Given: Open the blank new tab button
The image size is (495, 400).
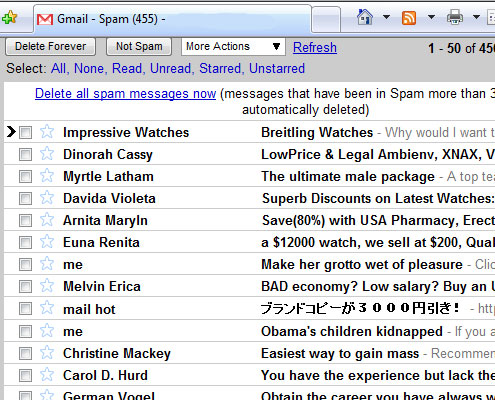Looking at the screenshot, I should [x=326, y=19].
